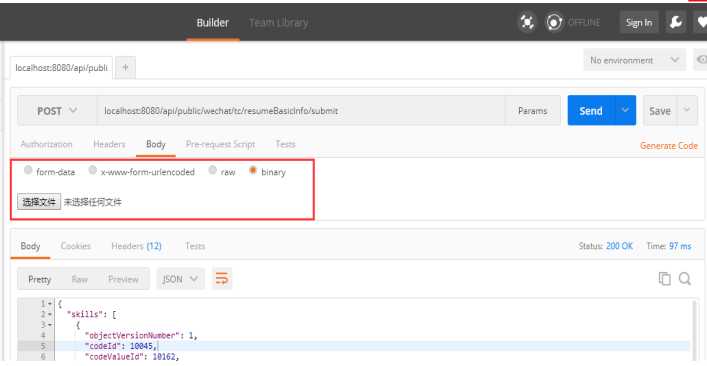Viewport: 707px width, 366px height.
Task: Collapse the object at line 3
Action: pos(50,325)
